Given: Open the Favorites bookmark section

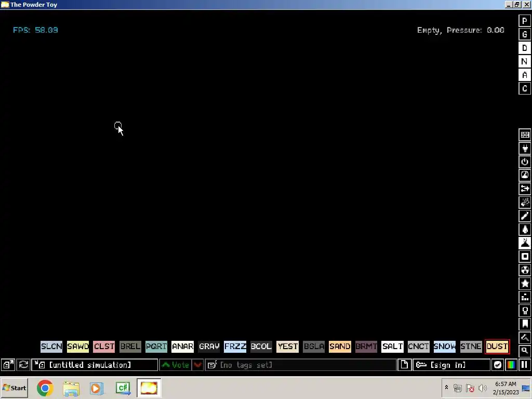Looking at the screenshot, I should coord(525,324).
